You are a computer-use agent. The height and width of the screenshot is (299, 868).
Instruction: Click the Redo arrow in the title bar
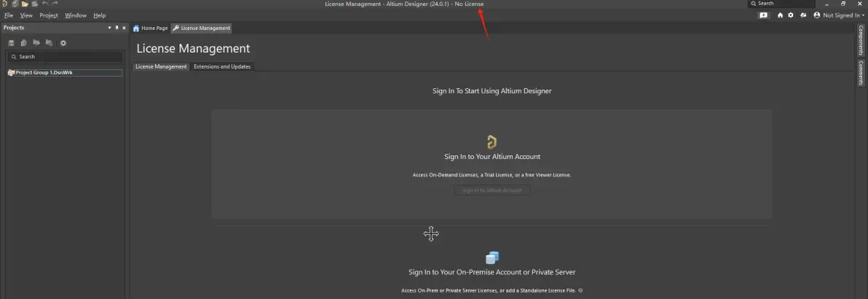point(55,4)
